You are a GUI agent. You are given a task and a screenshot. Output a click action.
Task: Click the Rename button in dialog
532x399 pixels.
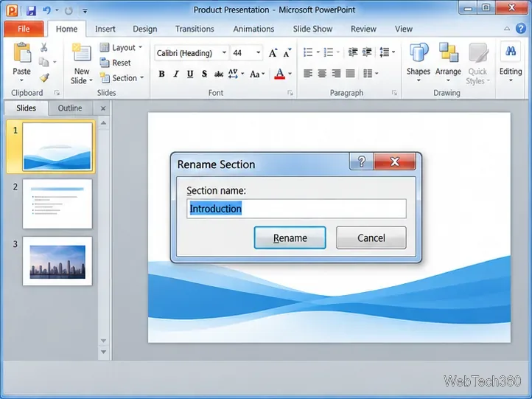290,237
